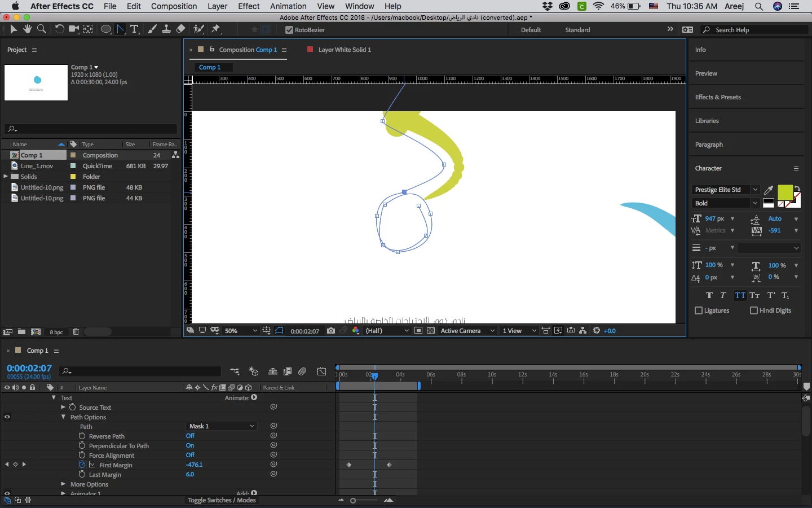812x508 pixels.
Task: Open the Libraries panel
Action: (707, 121)
